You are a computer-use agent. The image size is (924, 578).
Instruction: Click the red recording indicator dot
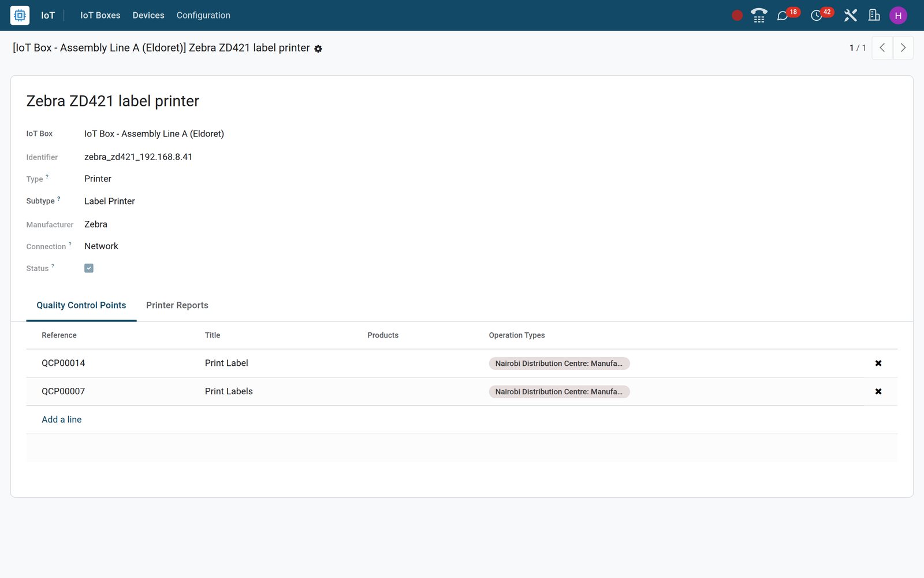(737, 16)
